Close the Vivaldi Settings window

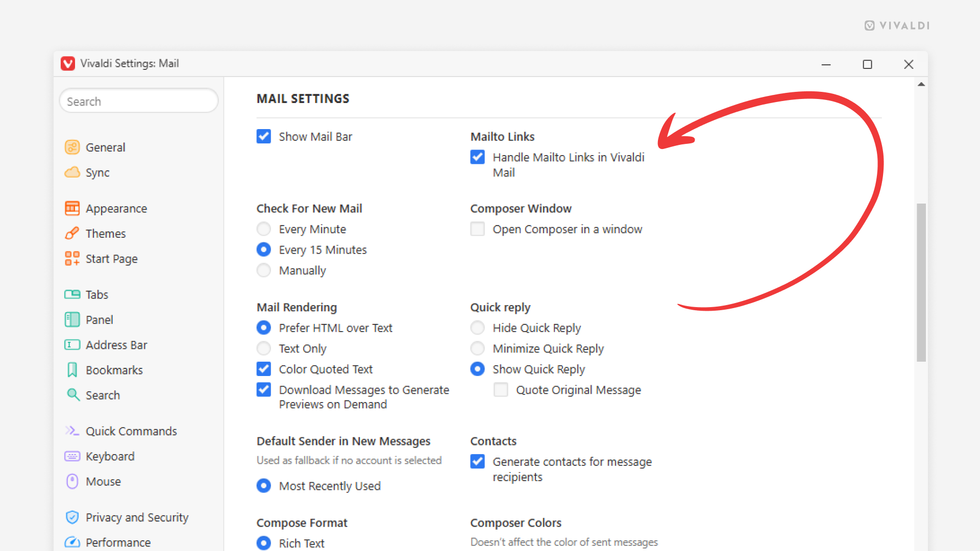(909, 64)
